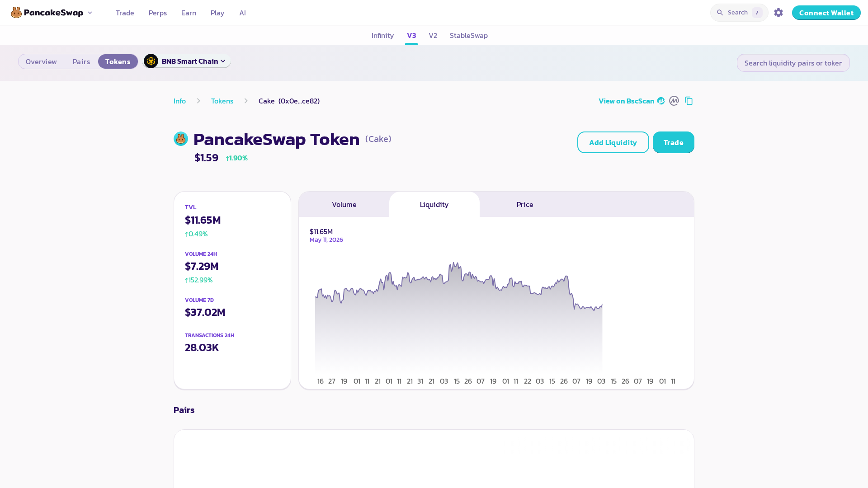Copy the Cake token address icon
This screenshot has height=488, width=868.
point(689,101)
